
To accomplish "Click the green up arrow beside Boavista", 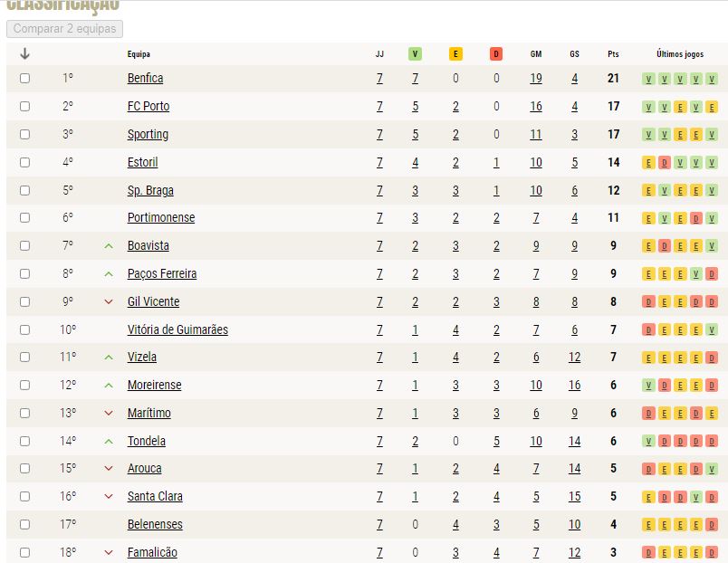I will coord(109,246).
